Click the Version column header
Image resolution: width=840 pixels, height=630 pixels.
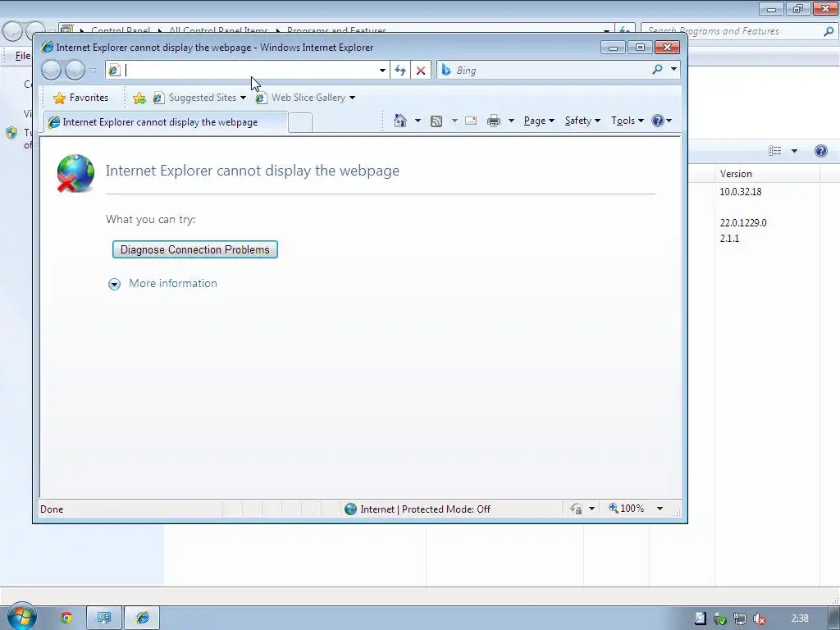(767, 174)
